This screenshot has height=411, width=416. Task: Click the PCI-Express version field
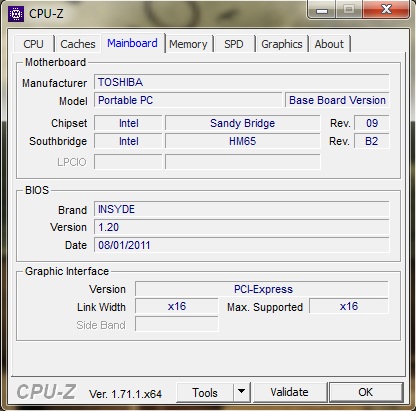tap(262, 289)
